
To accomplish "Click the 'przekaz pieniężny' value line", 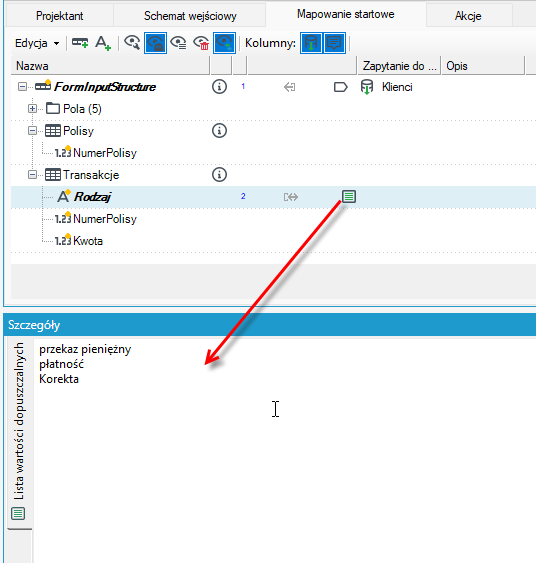I will (85, 349).
